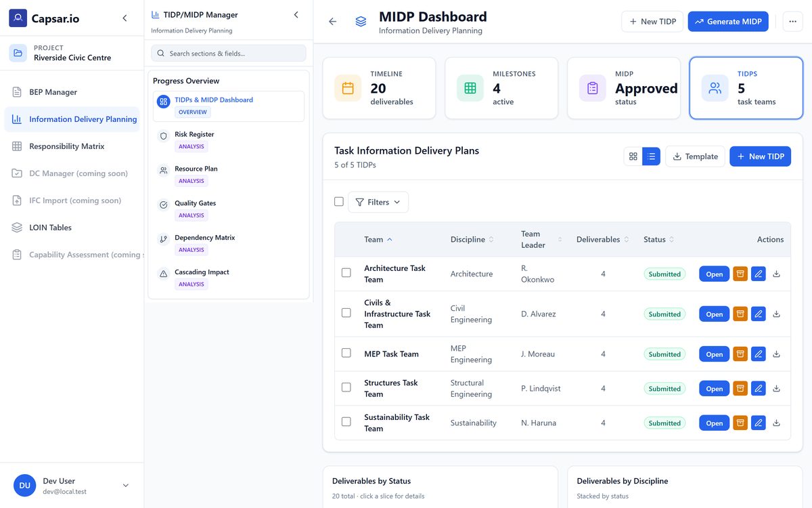
Task: Toggle the select-all checkbox beside Filters
Action: pyautogui.click(x=339, y=202)
